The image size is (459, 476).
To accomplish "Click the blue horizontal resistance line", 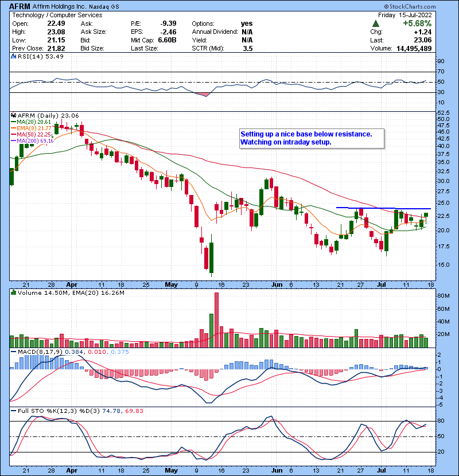I will [383, 208].
